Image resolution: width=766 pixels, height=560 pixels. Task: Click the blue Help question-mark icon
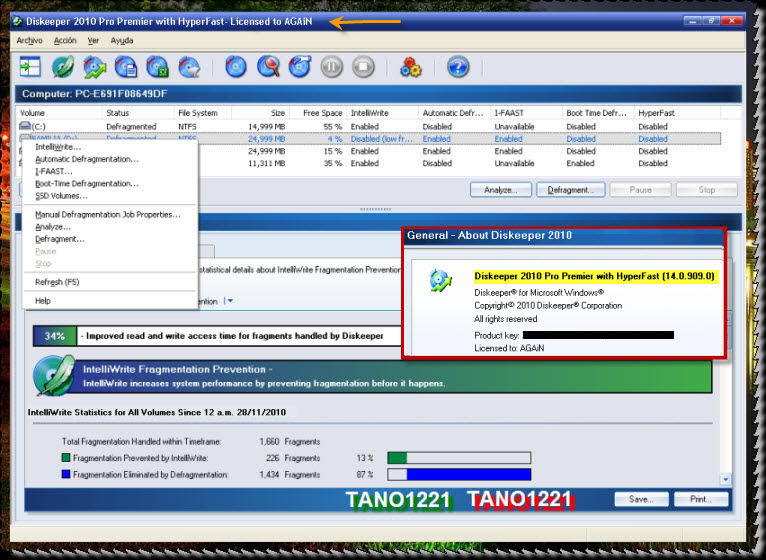458,66
